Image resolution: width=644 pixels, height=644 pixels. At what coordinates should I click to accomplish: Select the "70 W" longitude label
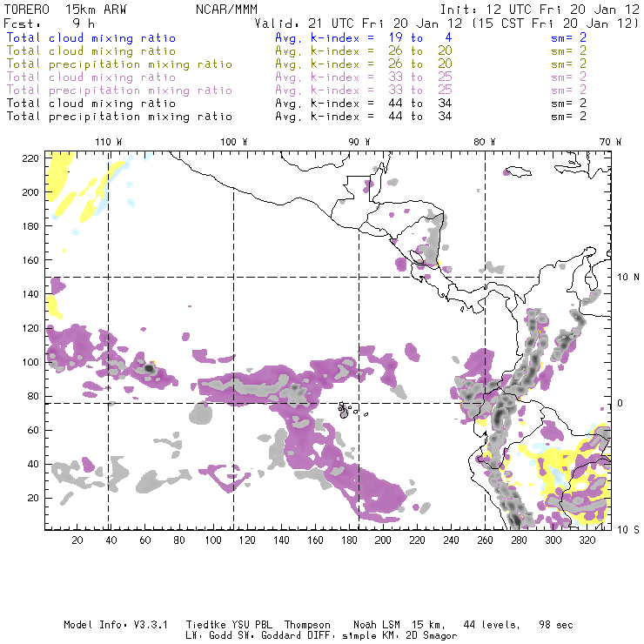610,142
